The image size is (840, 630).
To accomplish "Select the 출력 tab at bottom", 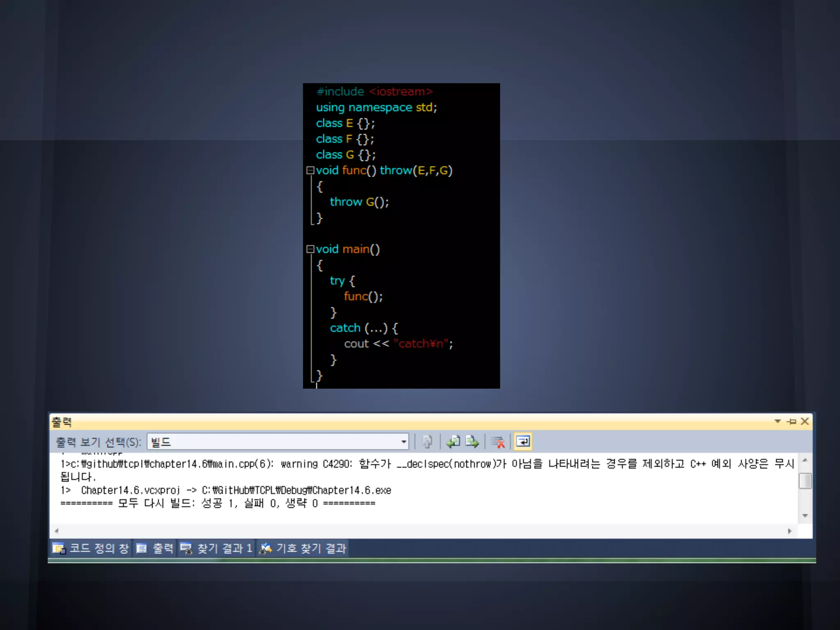I will point(155,548).
